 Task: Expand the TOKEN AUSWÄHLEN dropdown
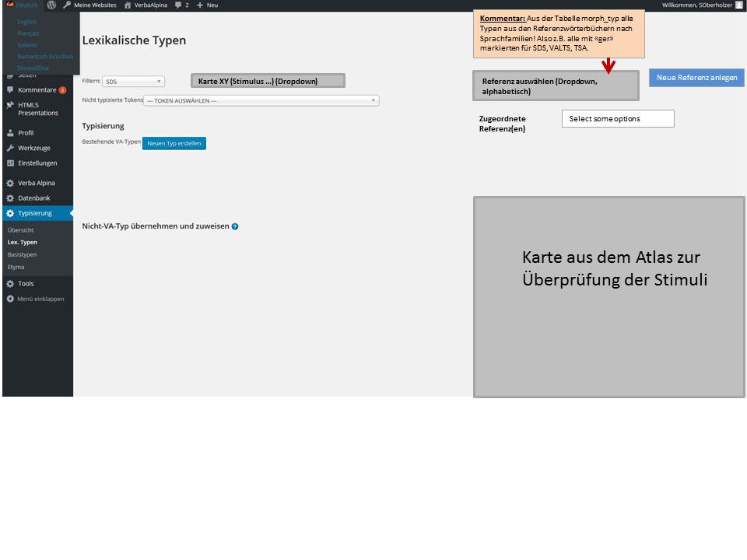tap(261, 100)
